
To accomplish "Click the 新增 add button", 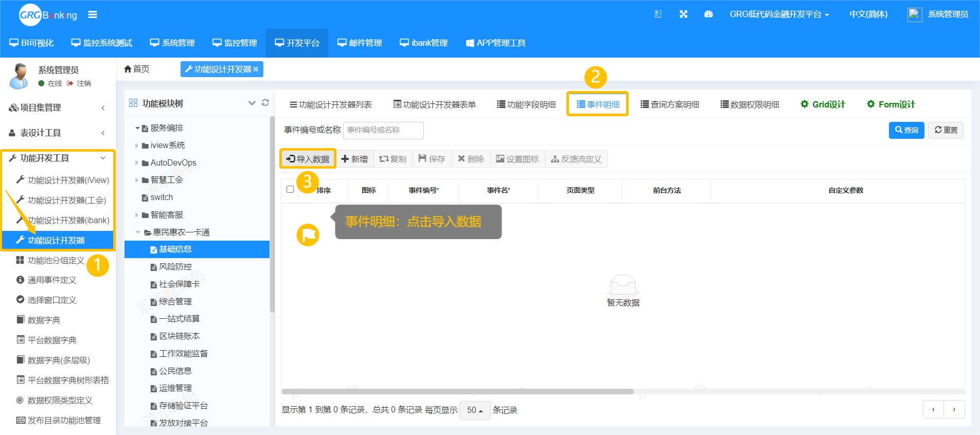I will pyautogui.click(x=354, y=159).
